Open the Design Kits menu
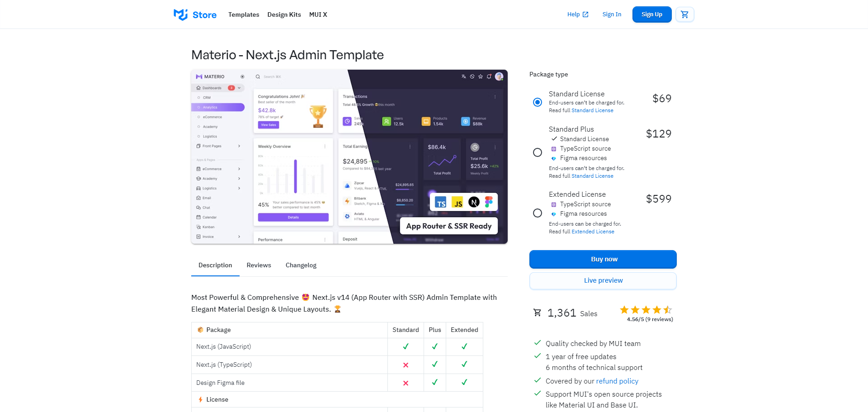This screenshot has width=868, height=412. click(x=284, y=14)
